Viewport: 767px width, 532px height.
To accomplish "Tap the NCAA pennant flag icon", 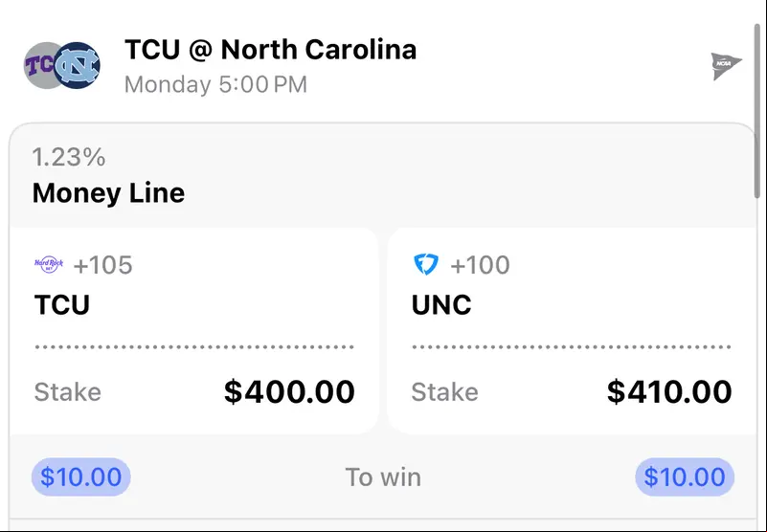I will coord(726,65).
